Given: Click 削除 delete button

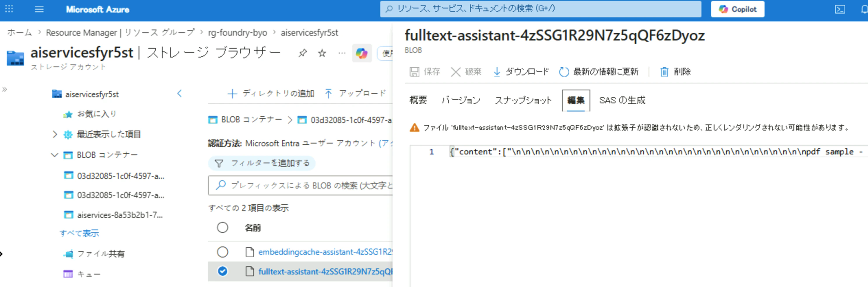Looking at the screenshot, I should pos(675,71).
